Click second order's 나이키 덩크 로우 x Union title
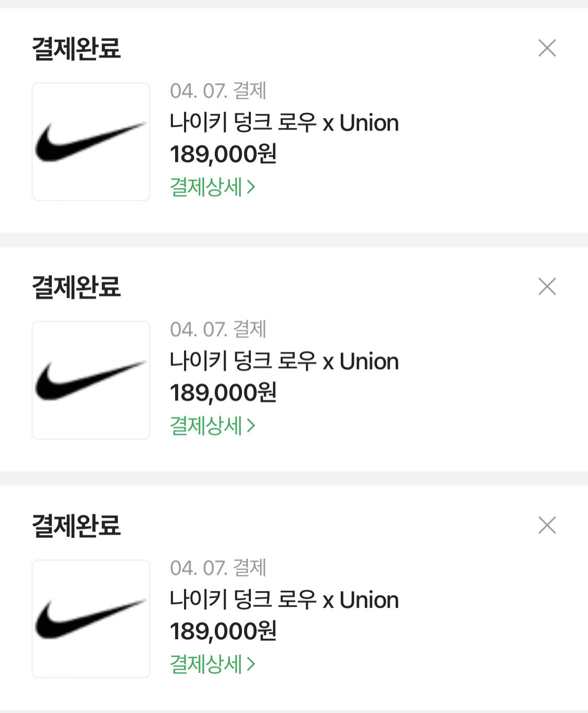 tap(284, 361)
